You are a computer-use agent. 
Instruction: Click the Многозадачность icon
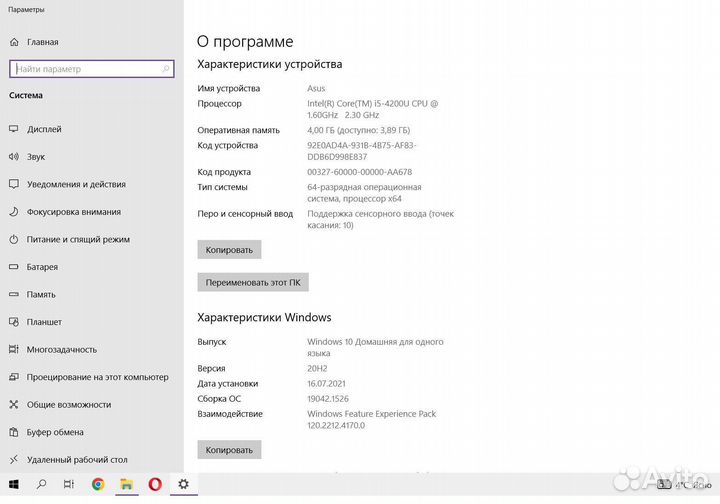(x=14, y=349)
